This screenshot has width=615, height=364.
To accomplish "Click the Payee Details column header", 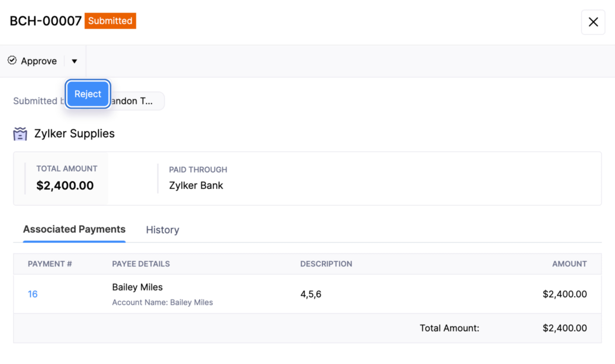I will click(141, 264).
